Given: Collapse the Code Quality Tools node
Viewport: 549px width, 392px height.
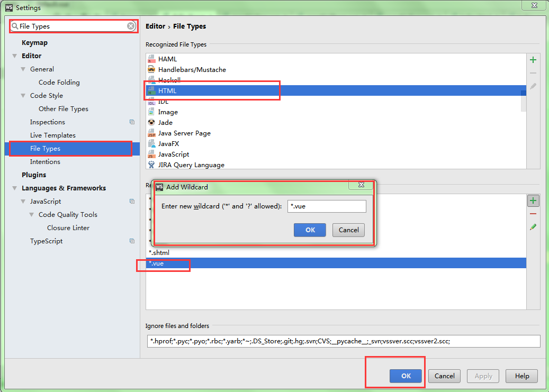Looking at the screenshot, I should pos(32,215).
